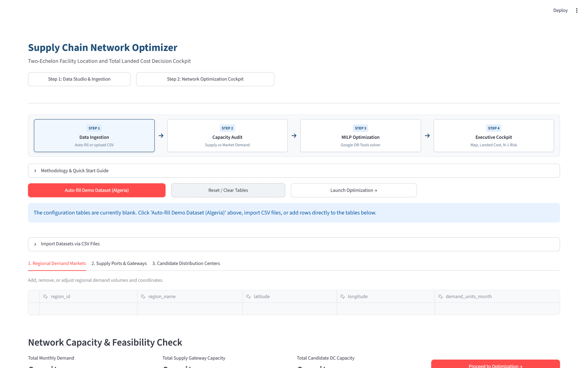The height and width of the screenshot is (368, 588).
Task: Open Supply Ports & Gateways tab
Action: 119,263
